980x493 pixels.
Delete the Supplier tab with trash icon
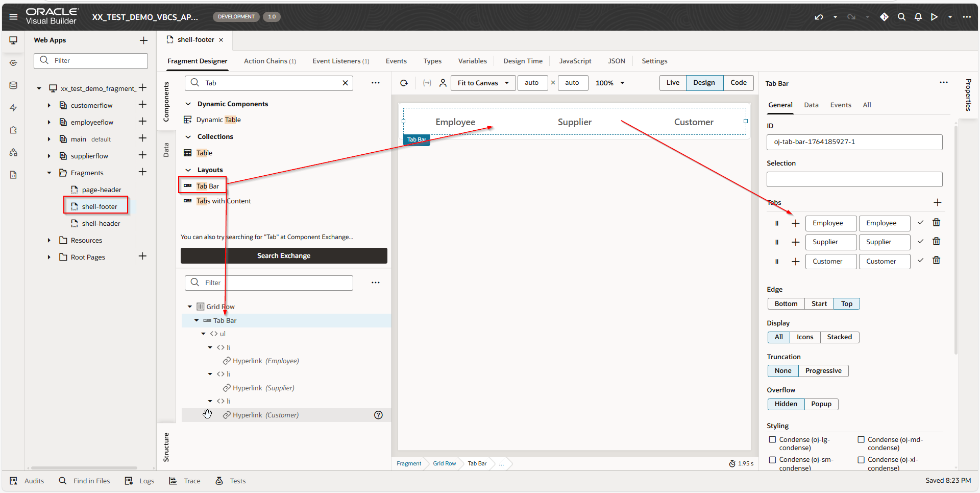pos(936,241)
